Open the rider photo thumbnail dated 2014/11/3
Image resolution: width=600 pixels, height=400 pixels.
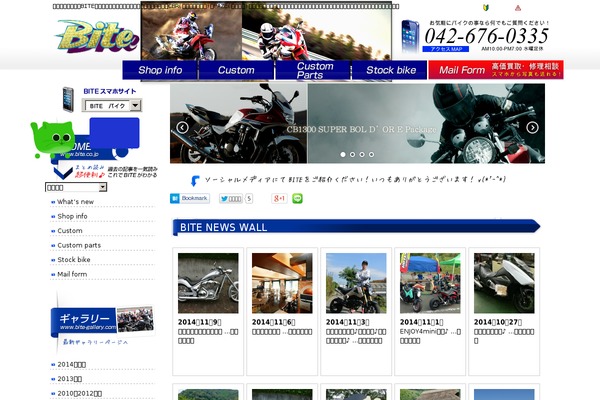356,283
